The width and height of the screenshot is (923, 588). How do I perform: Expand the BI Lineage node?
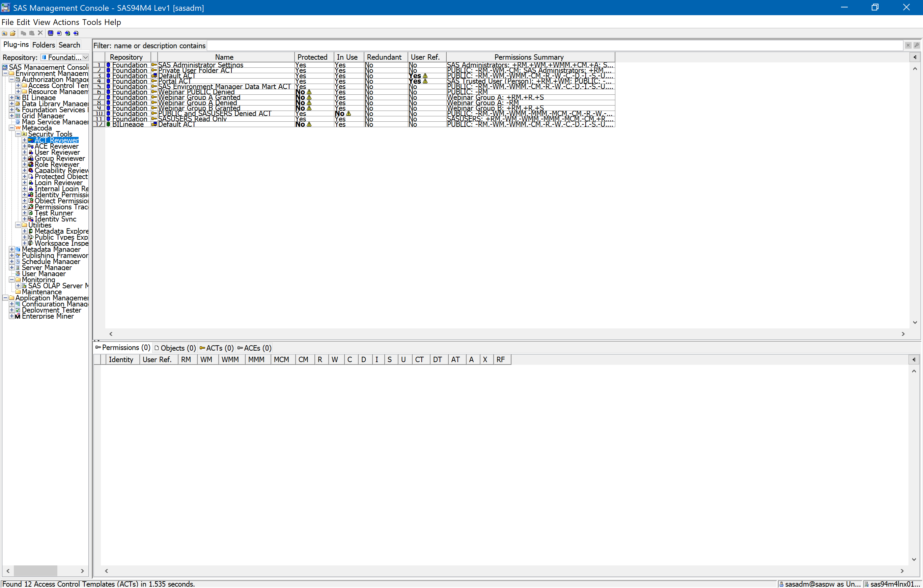point(11,98)
